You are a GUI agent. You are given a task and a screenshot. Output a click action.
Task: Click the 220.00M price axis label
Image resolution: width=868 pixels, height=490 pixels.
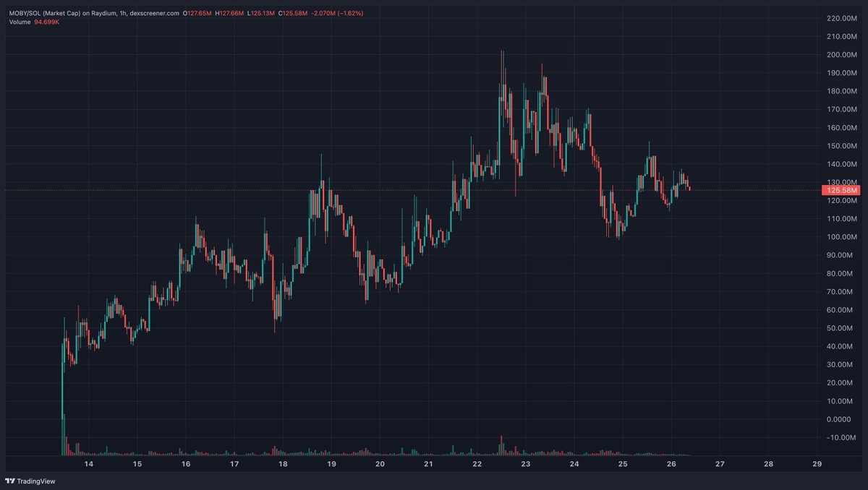841,18
